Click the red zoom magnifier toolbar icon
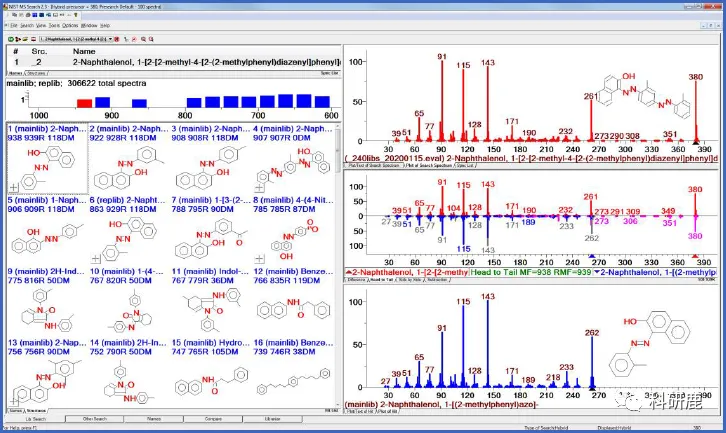This screenshot has width=726, height=433. [143, 39]
